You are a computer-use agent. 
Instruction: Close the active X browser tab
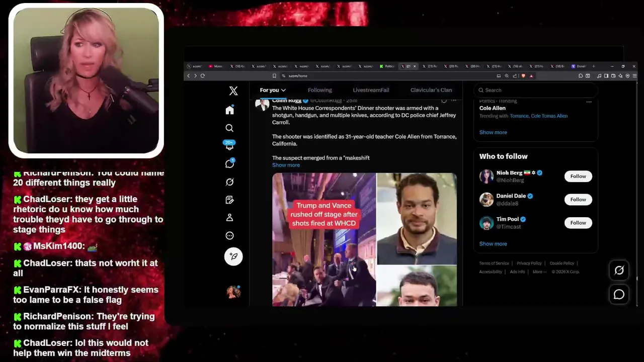pos(415,66)
